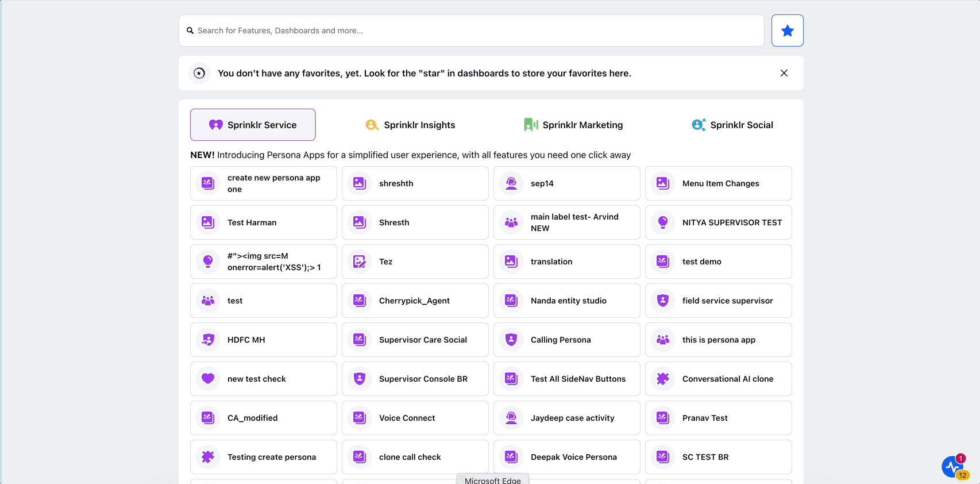Click the icon on the 'create new persona app one' card
Screen dimensions: 980x484
point(208,183)
